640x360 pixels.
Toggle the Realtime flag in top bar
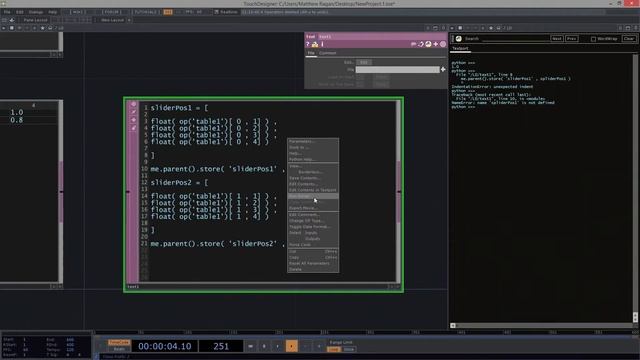[x=226, y=12]
